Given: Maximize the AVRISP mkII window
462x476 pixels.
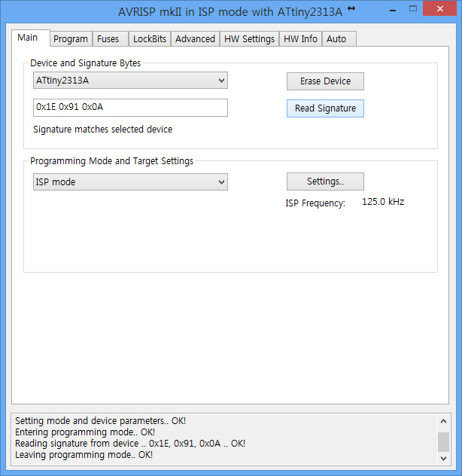Looking at the screenshot, I should (413, 8).
